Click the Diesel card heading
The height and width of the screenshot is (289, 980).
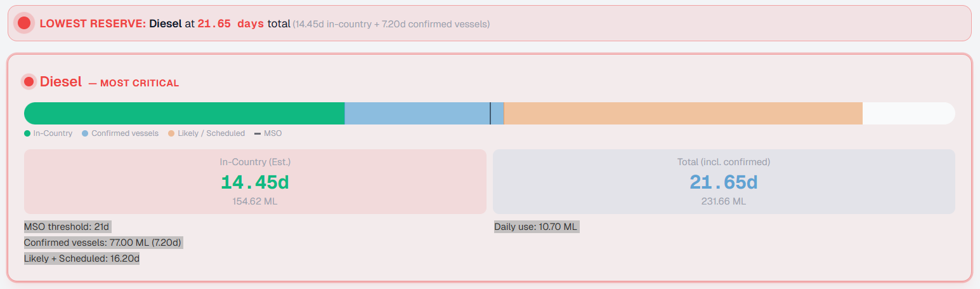pos(61,81)
